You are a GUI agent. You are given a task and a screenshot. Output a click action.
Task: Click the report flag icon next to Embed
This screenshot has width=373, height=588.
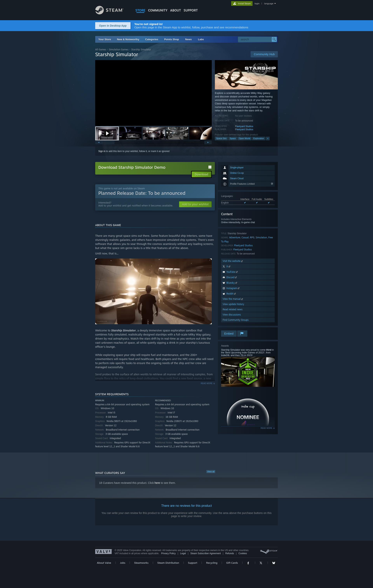[242, 334]
